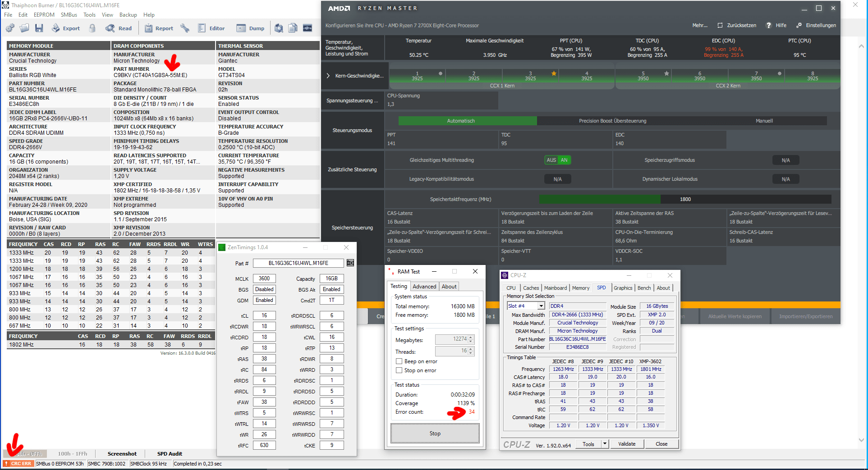Click Export in the Thaiphoon Burner toolbar
This screenshot has width=868, height=470.
tap(66, 28)
